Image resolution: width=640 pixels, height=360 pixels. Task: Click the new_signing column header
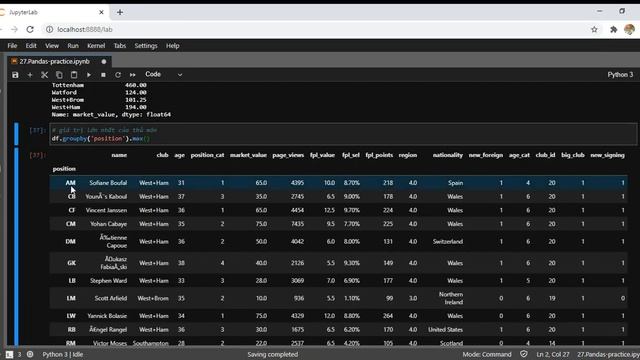coord(607,155)
